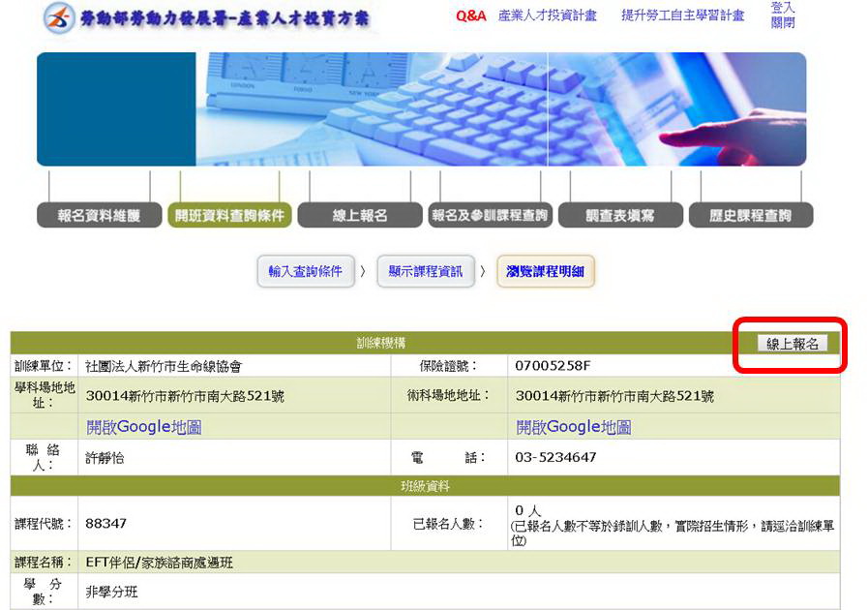The height and width of the screenshot is (610, 868).
Task: Go back to the 輸入查詢條件 step
Action: [306, 271]
